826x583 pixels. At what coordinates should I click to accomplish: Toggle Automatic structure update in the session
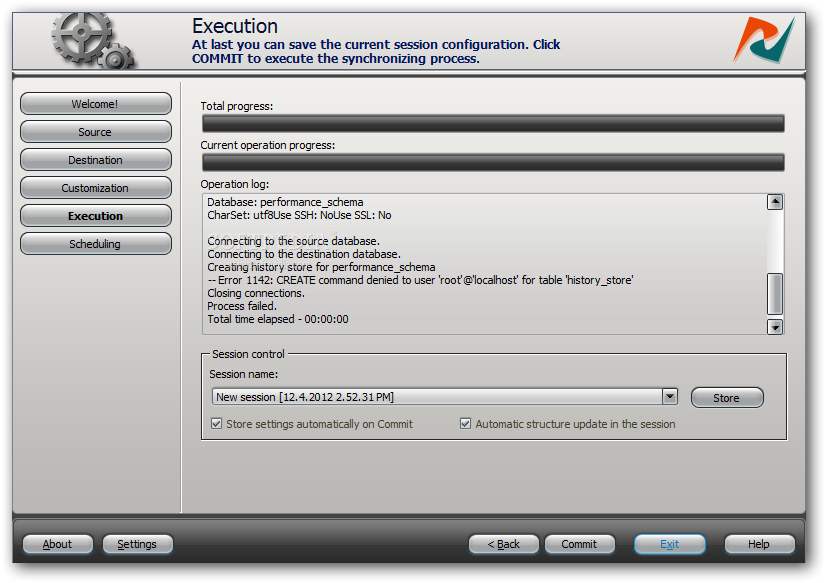(x=465, y=423)
